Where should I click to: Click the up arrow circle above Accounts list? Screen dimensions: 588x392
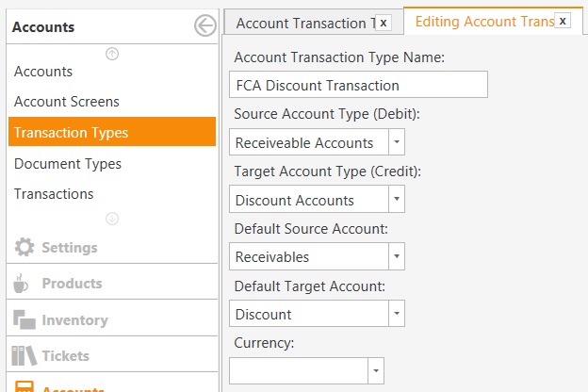(112, 54)
